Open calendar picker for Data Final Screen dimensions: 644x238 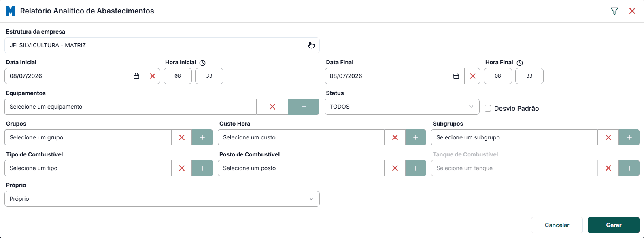click(x=456, y=76)
